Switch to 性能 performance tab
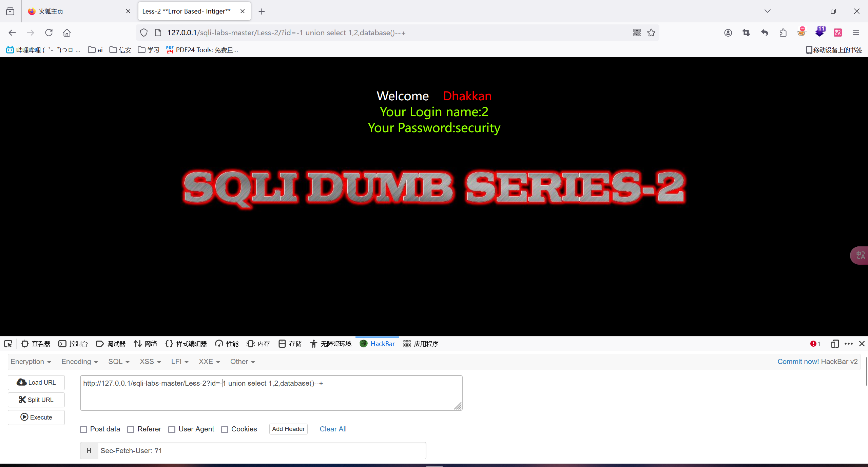Screen dimensions: 868x467 coord(227,344)
